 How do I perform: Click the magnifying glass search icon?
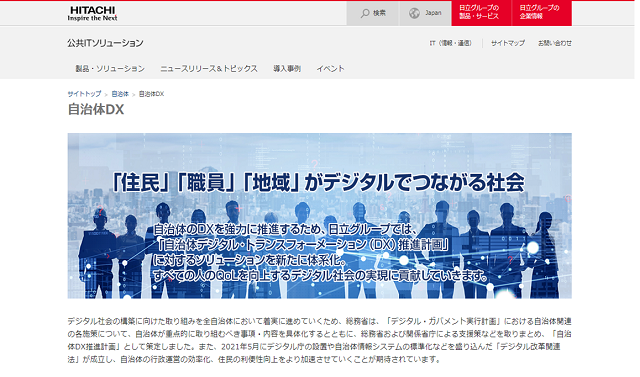point(364,13)
